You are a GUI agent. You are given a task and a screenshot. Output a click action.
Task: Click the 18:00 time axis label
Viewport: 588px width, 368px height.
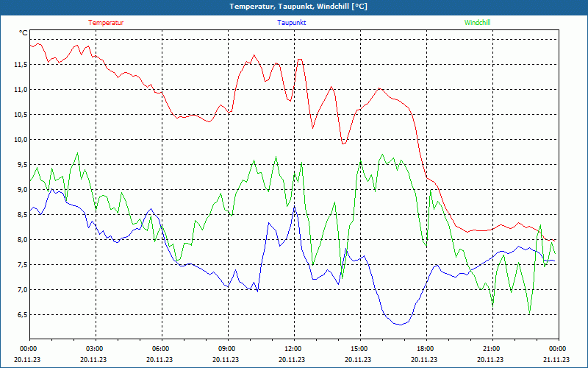(x=426, y=349)
